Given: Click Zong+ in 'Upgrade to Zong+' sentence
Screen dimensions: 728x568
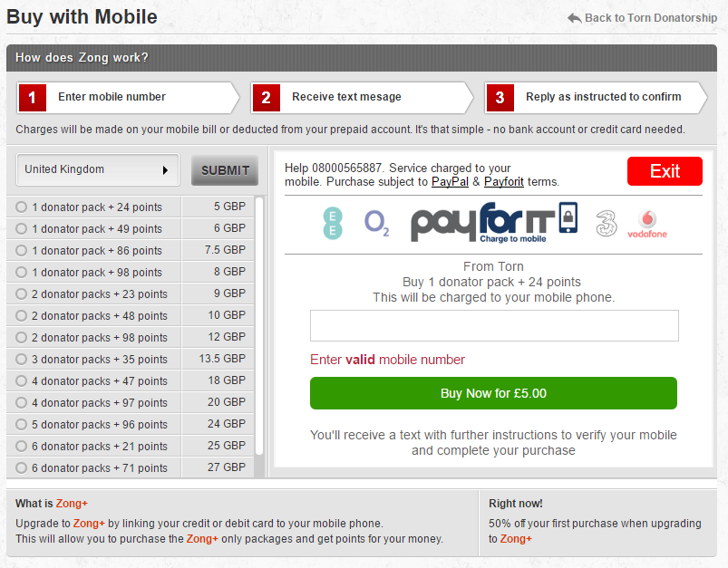Looking at the screenshot, I should (89, 524).
